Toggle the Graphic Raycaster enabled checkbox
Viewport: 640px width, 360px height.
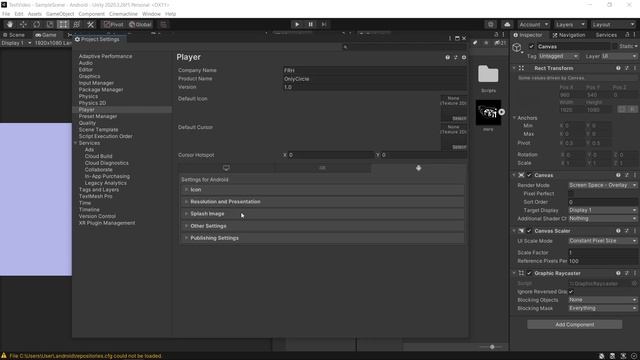click(x=529, y=273)
